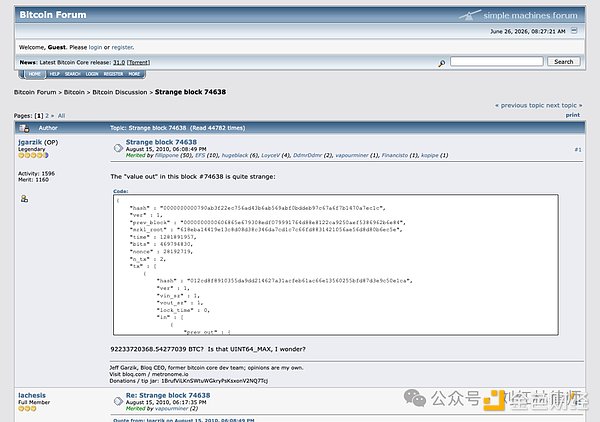Viewport: 600px width, 422px height.
Task: Focus the forum search input field
Action: click(x=497, y=61)
